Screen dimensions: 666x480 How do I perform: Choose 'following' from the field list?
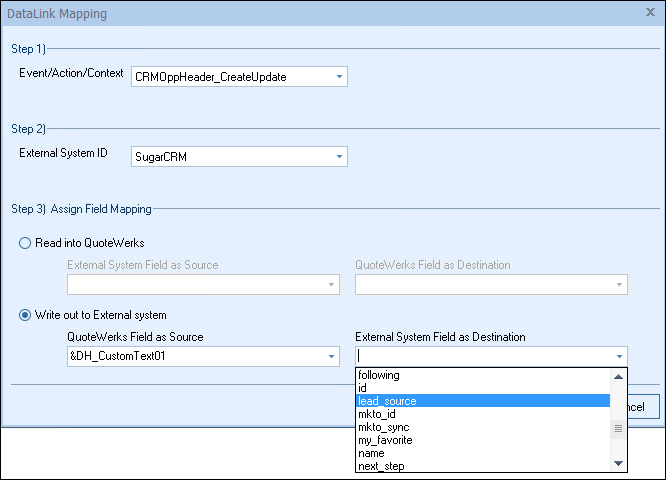click(x=380, y=375)
